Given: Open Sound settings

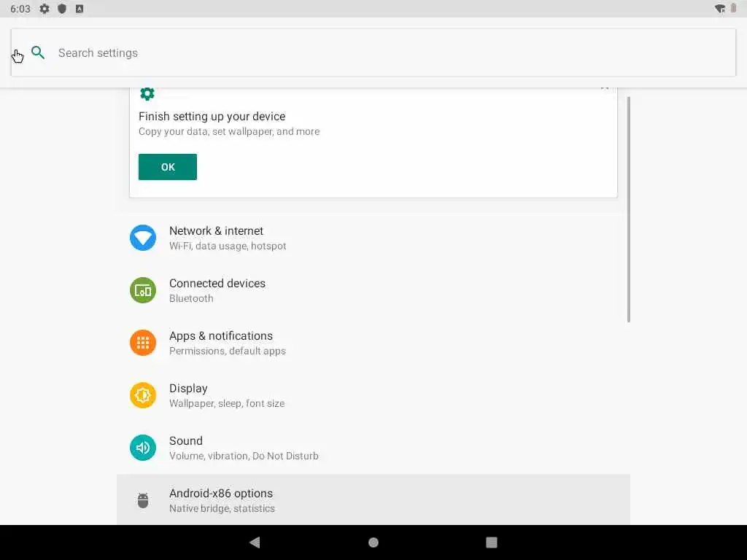Looking at the screenshot, I should (x=373, y=448).
